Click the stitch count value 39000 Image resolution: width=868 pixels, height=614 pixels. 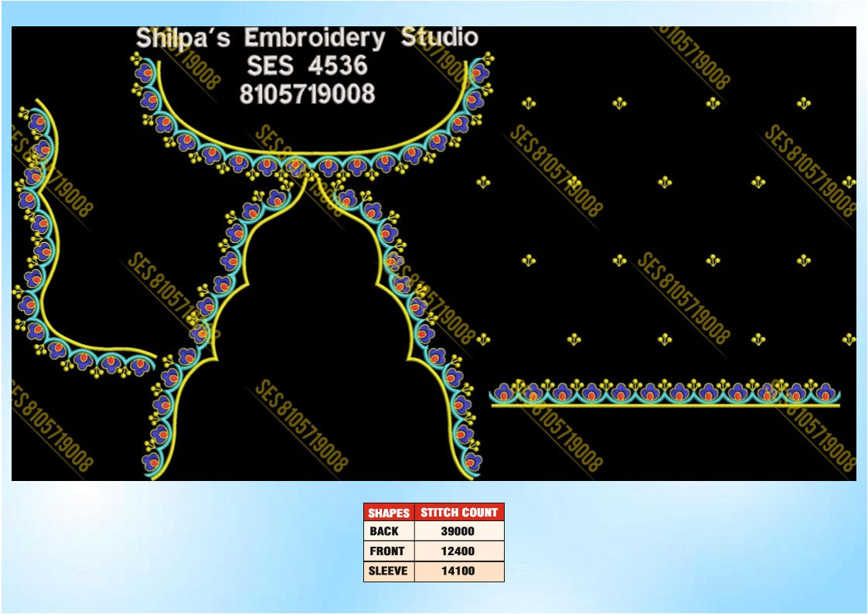point(459,531)
